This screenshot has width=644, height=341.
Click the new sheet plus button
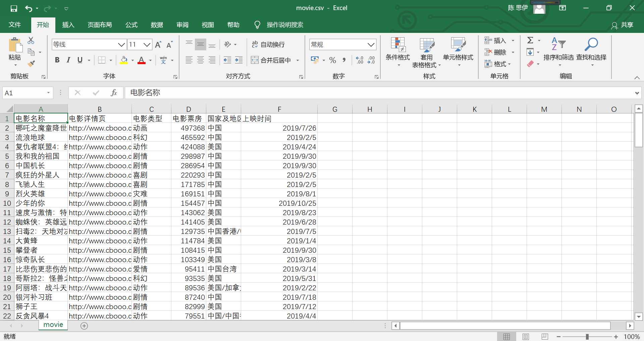[x=84, y=326]
